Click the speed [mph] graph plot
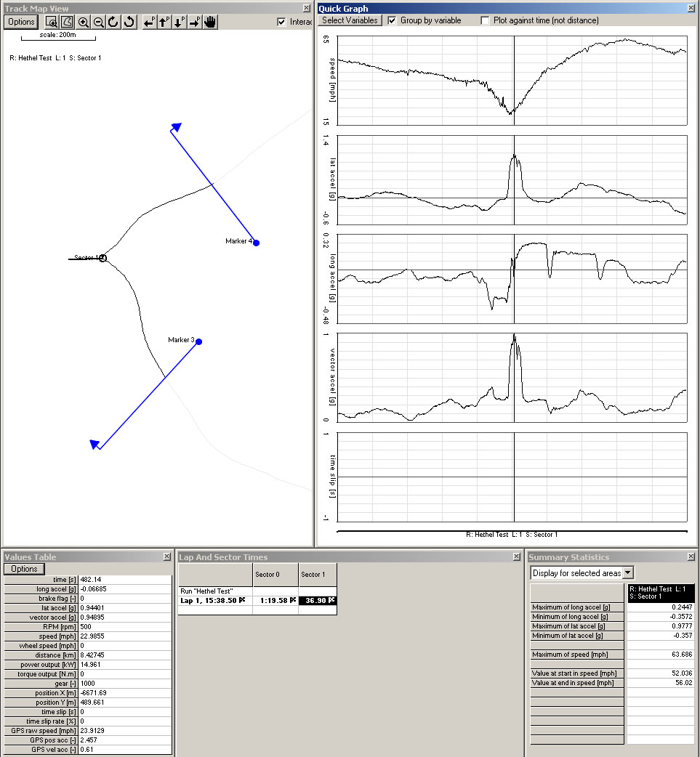 pyautogui.click(x=512, y=81)
